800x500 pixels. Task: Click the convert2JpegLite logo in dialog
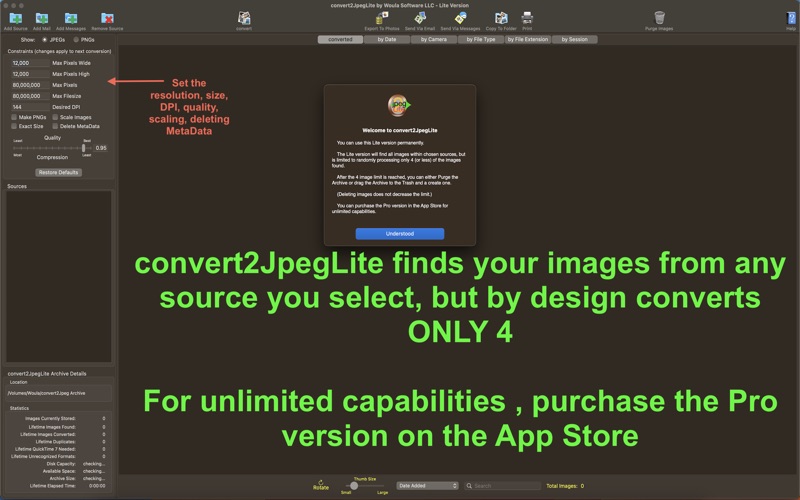399,106
